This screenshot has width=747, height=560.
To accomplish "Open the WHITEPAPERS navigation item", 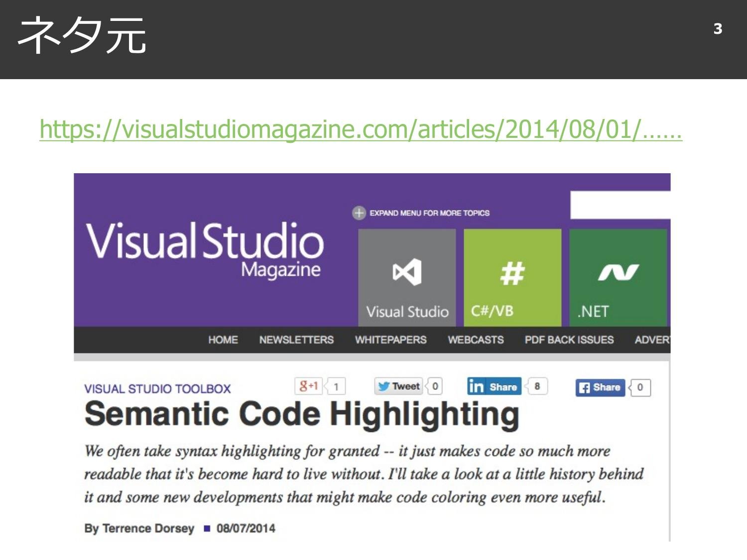I will 390,340.
